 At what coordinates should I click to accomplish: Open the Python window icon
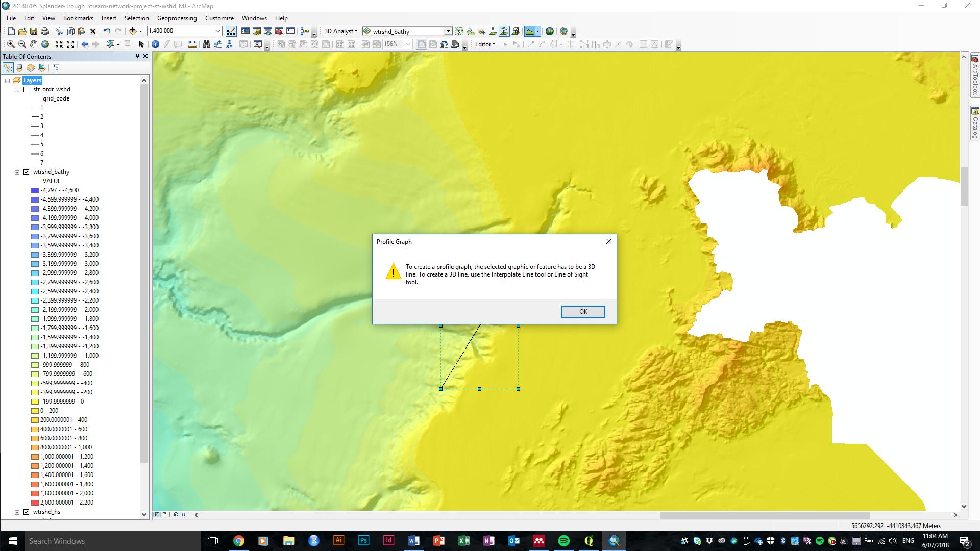coord(290,31)
